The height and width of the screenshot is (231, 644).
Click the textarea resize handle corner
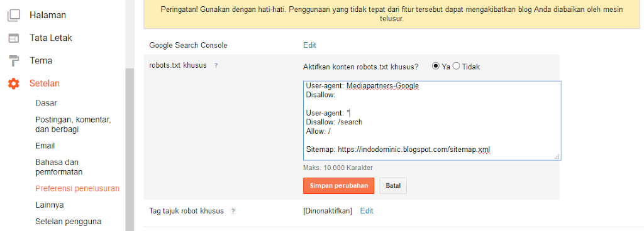(557, 156)
